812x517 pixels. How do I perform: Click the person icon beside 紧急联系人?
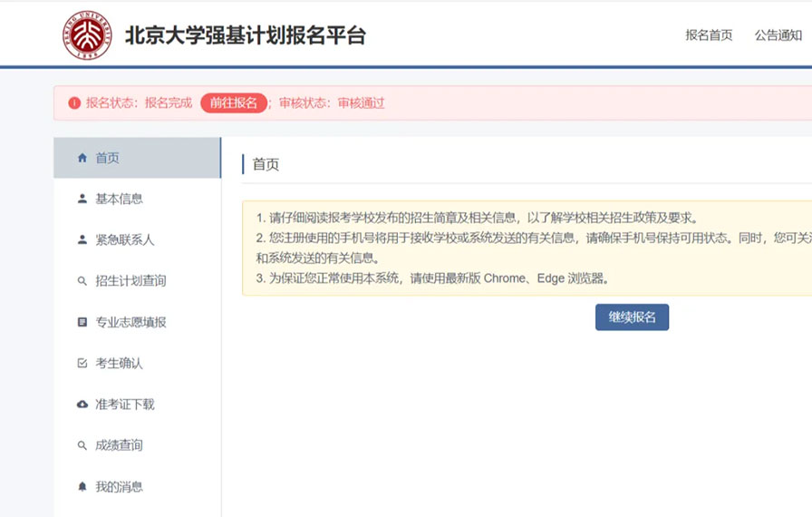click(x=82, y=239)
